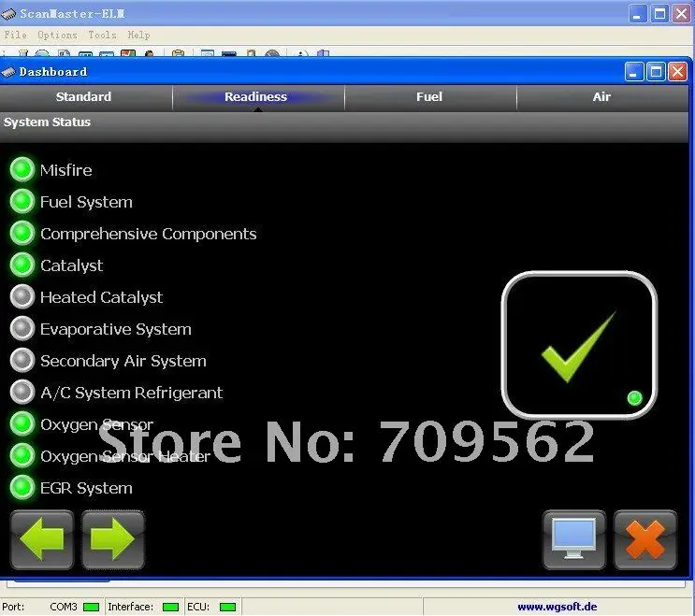Click the Heated Catalyst gray status light

[22, 296]
